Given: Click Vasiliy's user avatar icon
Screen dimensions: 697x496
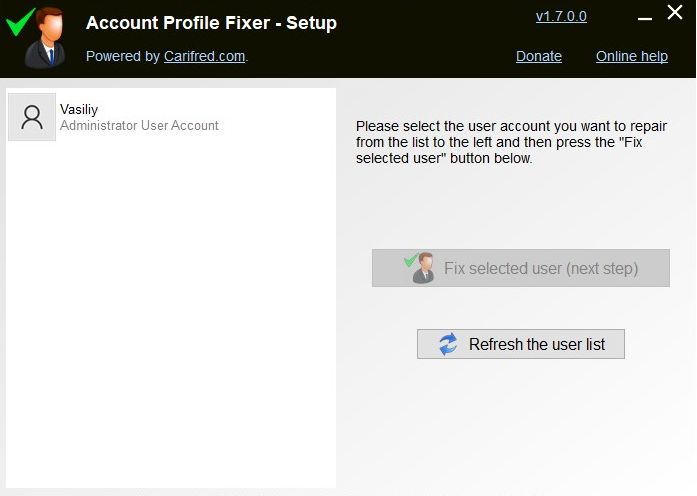Looking at the screenshot, I should [32, 117].
